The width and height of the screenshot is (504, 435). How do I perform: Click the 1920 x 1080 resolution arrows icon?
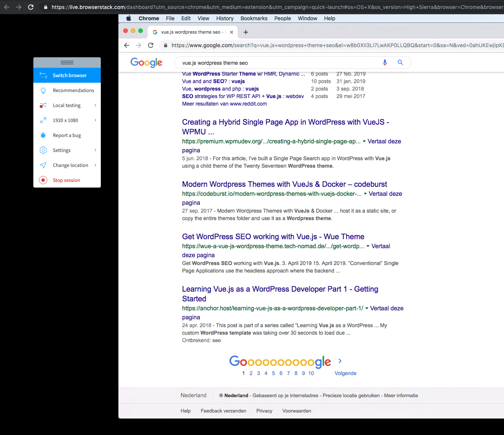pos(43,120)
